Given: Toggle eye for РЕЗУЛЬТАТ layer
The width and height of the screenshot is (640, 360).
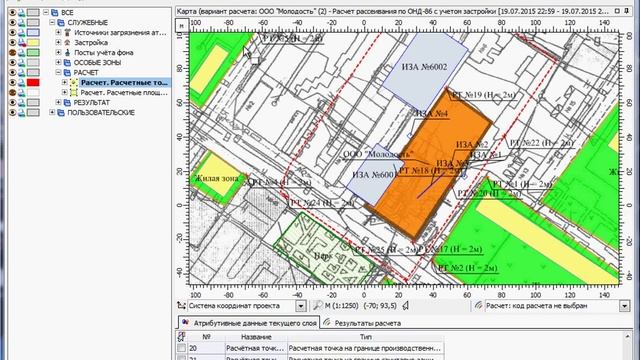Looking at the screenshot, I should point(13,102).
